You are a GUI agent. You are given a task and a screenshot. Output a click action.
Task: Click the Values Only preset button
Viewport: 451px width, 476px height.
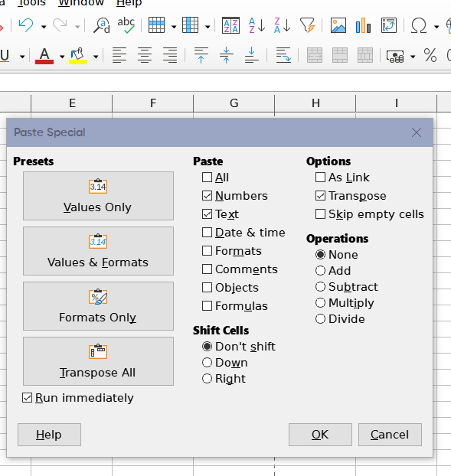point(99,196)
